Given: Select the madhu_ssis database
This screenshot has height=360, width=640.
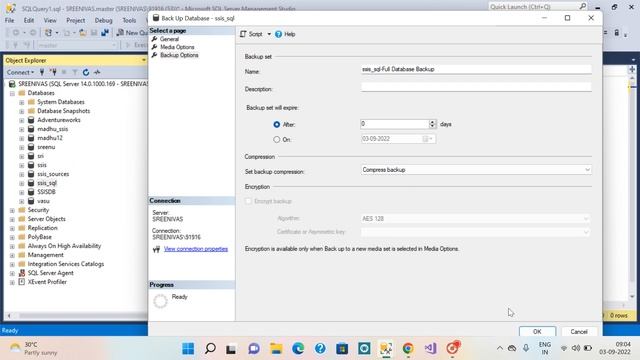Looking at the screenshot, I should [x=53, y=129].
